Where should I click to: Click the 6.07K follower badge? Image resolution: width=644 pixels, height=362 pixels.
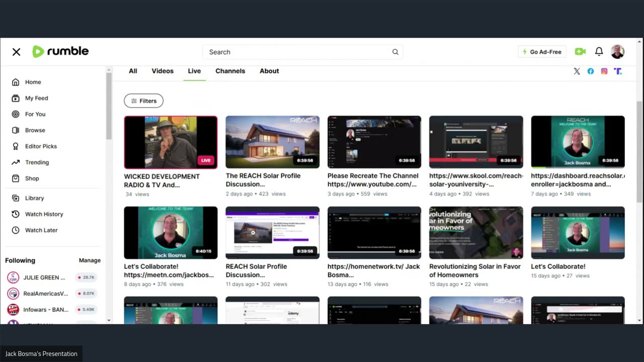point(86,294)
